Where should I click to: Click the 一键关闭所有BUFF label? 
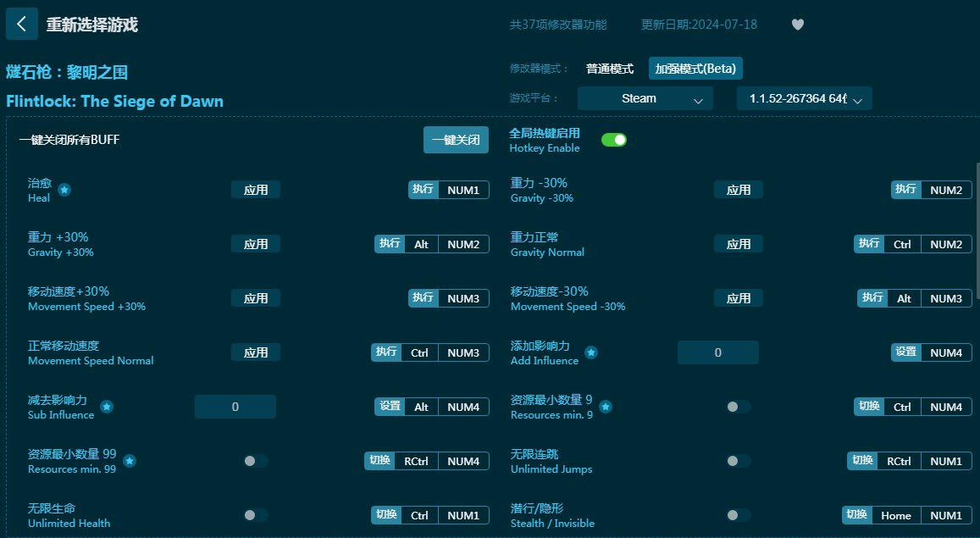point(69,140)
